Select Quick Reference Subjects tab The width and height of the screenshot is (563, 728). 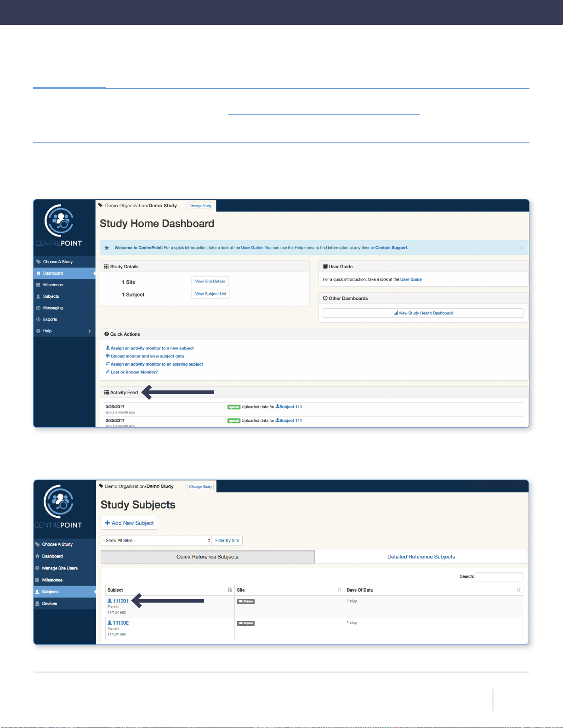pos(208,557)
